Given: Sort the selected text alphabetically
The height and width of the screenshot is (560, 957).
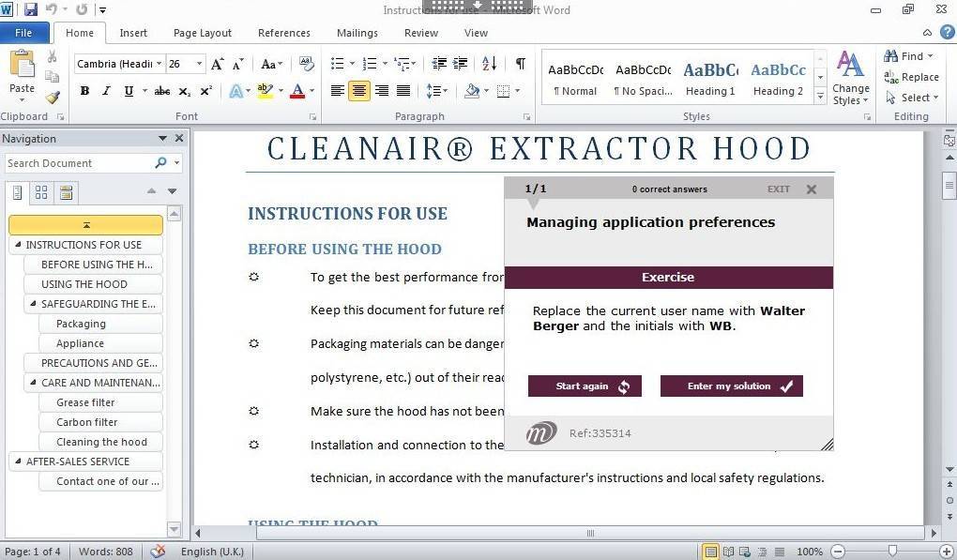Looking at the screenshot, I should (x=489, y=64).
